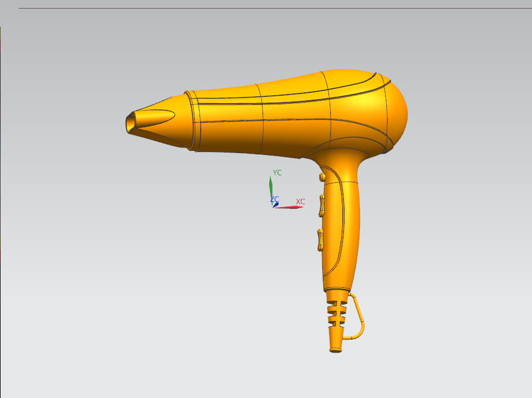
Task: Click the origin of the coordinate triad
Action: [272, 206]
